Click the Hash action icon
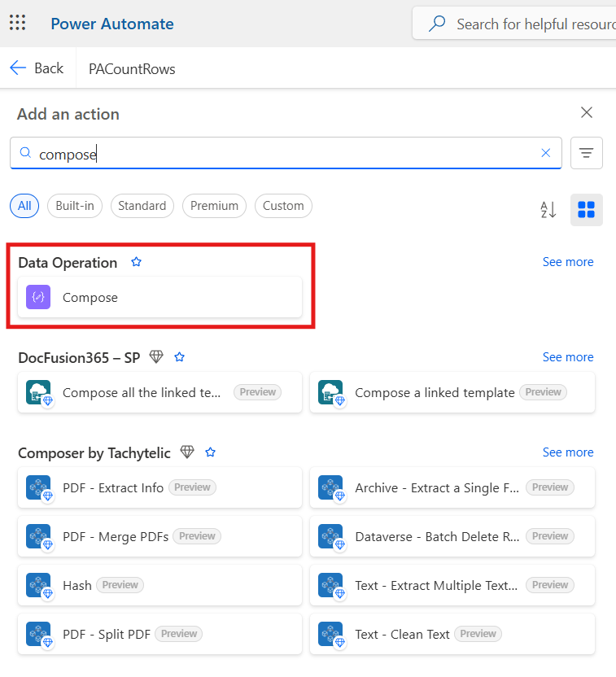Viewport: 616px width, 677px height. (x=39, y=586)
